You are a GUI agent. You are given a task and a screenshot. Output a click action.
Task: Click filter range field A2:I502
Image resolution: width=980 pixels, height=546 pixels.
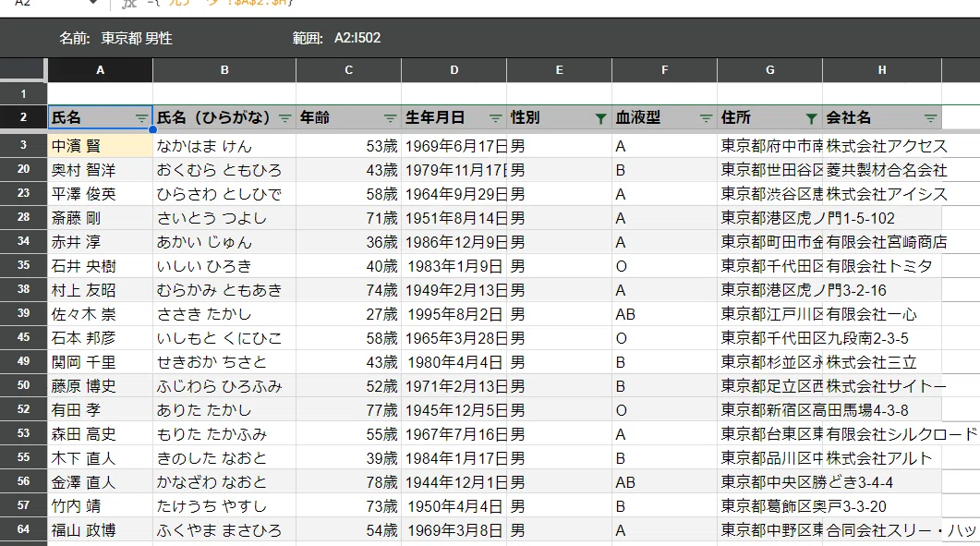click(x=357, y=38)
